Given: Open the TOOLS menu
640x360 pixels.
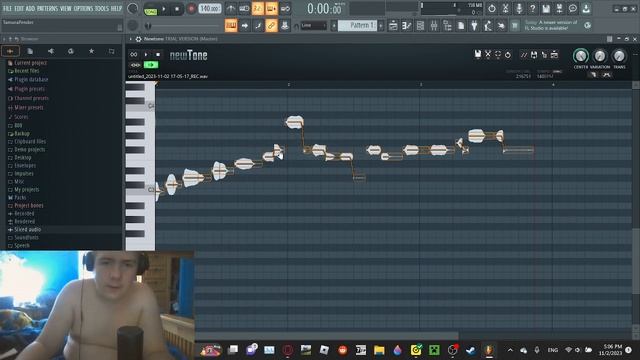Looking at the screenshot, I should [102, 8].
